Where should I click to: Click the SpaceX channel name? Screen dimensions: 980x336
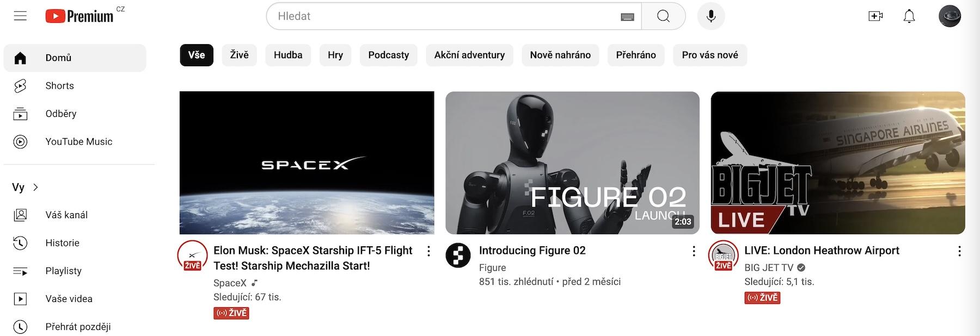230,283
